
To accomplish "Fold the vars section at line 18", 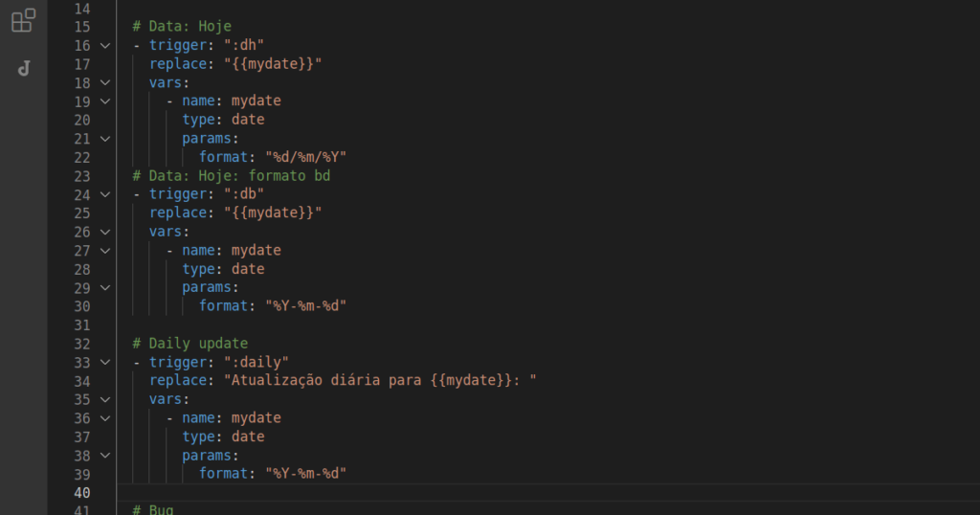I will point(104,82).
